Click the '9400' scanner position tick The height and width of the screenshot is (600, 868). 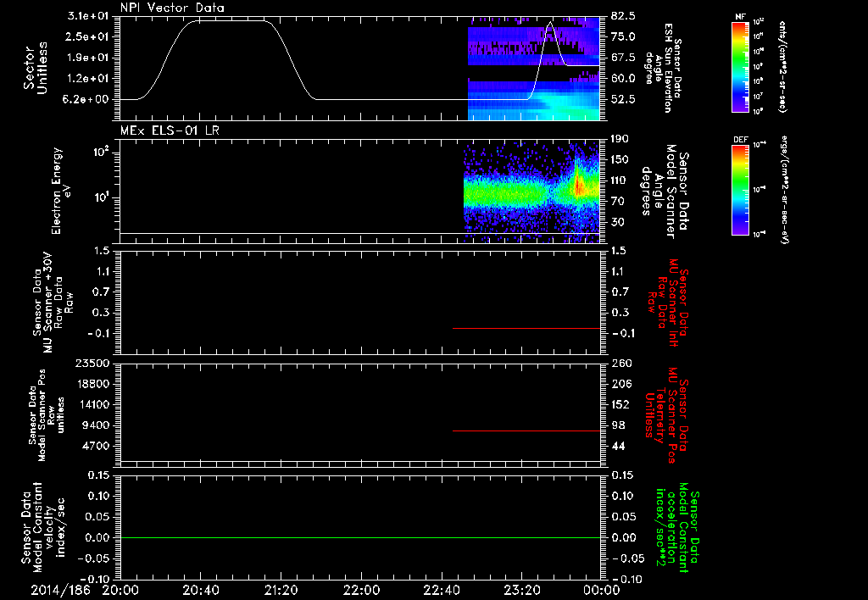(x=97, y=425)
